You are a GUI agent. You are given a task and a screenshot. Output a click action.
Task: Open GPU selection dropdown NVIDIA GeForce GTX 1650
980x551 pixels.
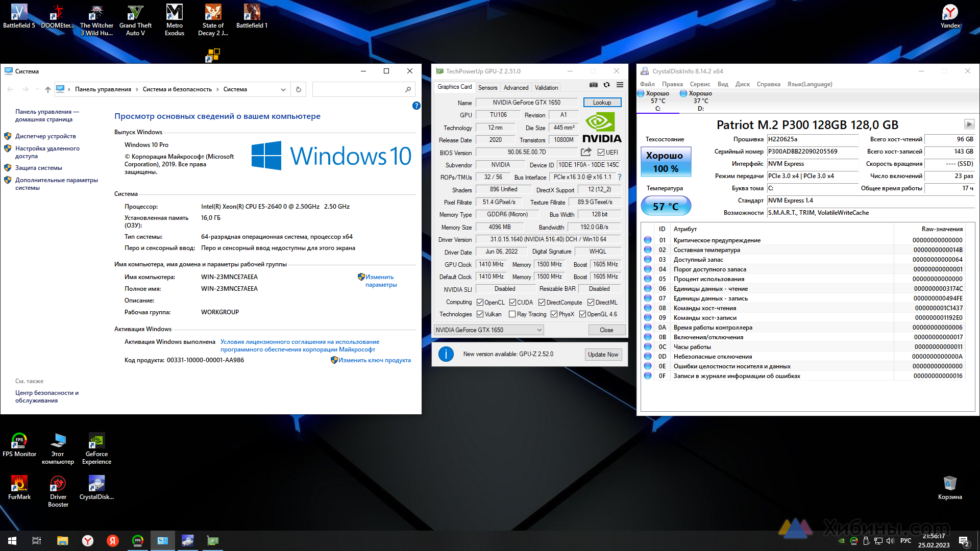tap(488, 330)
